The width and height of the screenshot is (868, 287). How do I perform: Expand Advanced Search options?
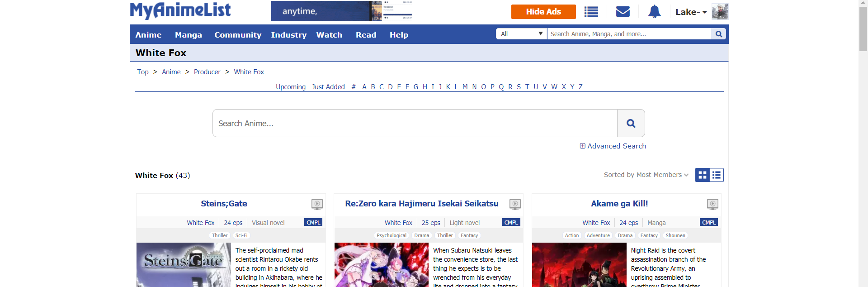tap(613, 146)
